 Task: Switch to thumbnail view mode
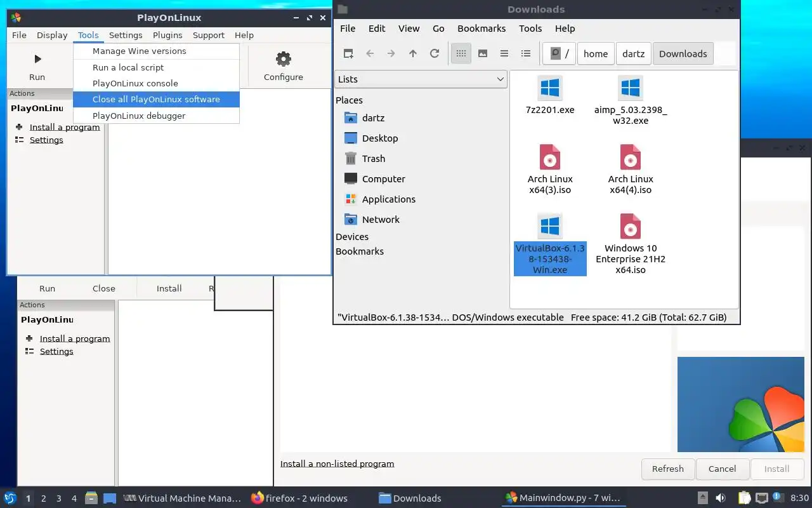point(483,54)
